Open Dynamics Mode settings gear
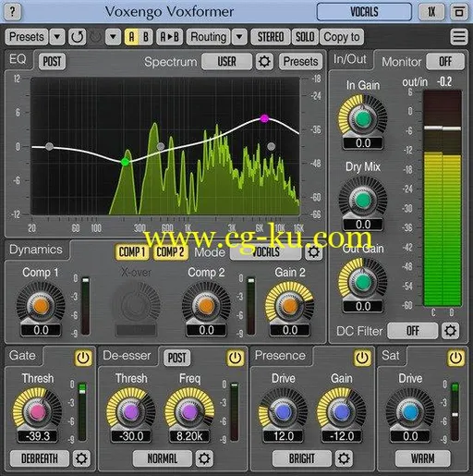Viewport: 473px width, 476px height. 313,252
